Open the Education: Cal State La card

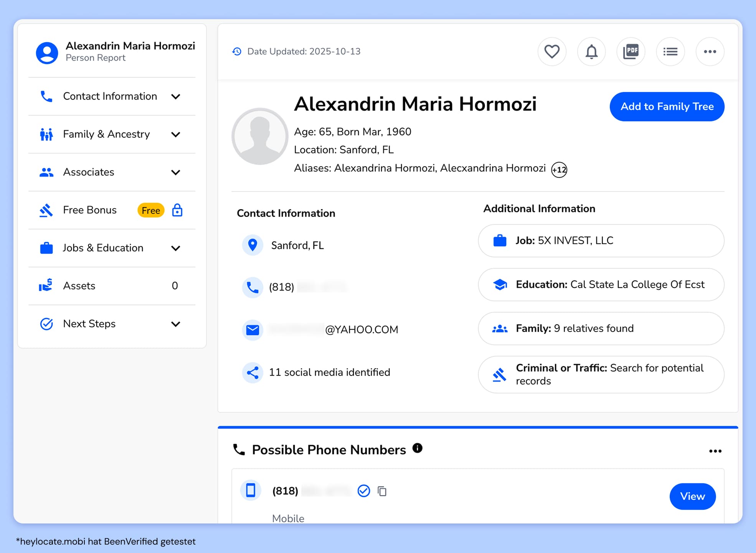(601, 285)
